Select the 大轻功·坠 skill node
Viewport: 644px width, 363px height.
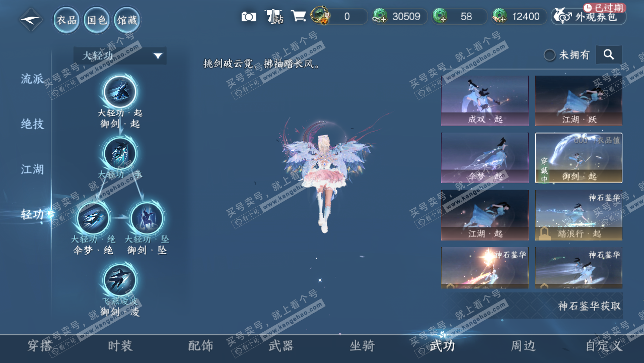click(147, 218)
